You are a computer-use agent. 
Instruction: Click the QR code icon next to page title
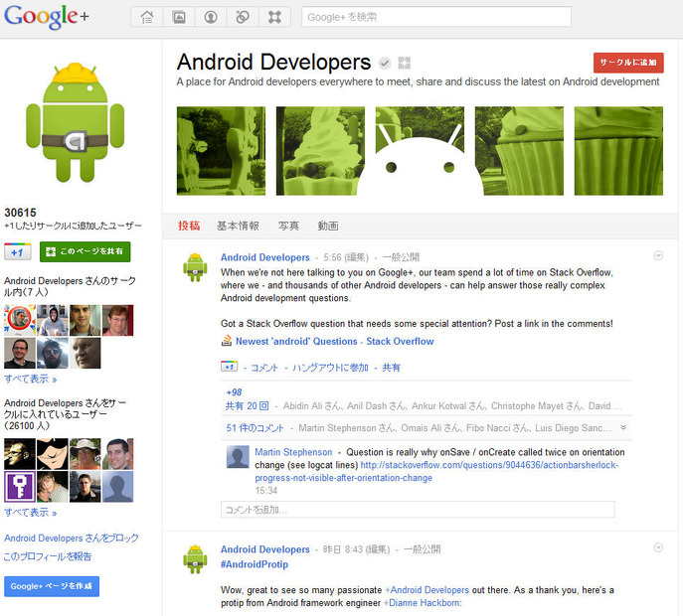pyautogui.click(x=405, y=64)
